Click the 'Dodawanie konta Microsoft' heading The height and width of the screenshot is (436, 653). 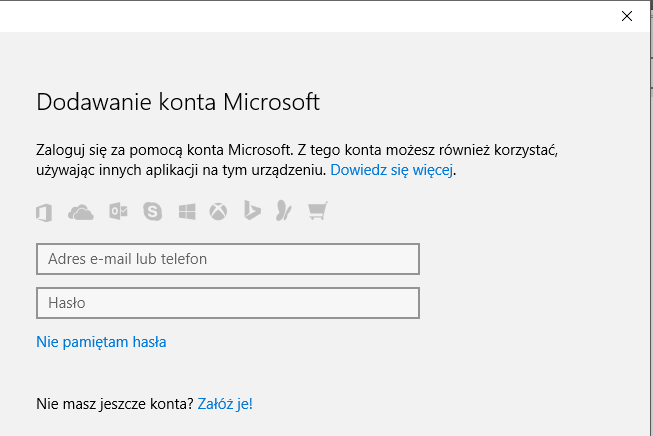coord(178,102)
